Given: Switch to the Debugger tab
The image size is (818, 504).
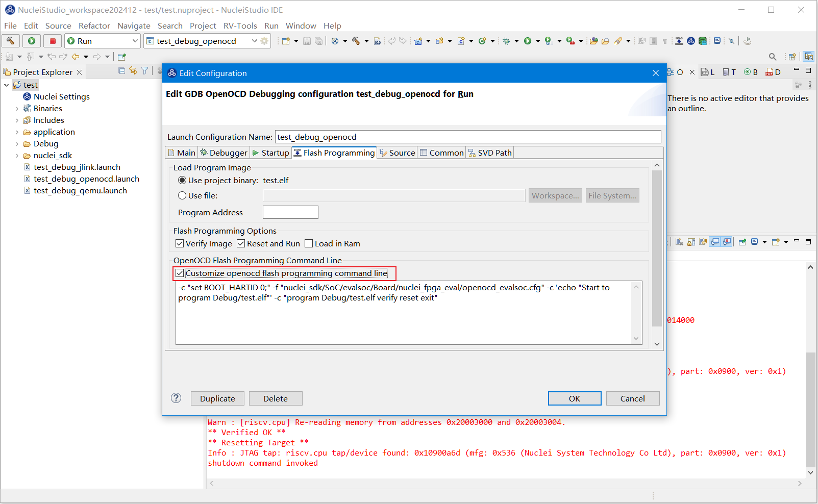Looking at the screenshot, I should click(224, 153).
